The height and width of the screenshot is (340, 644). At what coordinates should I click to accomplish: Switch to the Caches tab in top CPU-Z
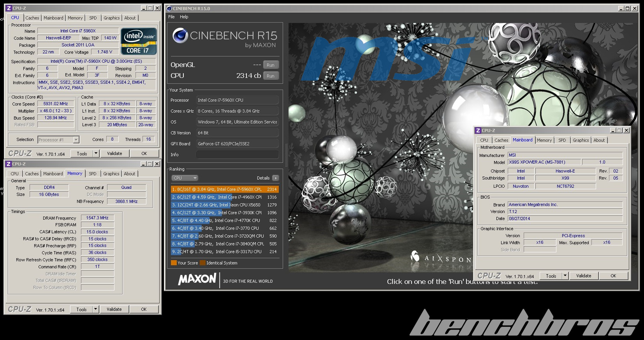click(32, 18)
